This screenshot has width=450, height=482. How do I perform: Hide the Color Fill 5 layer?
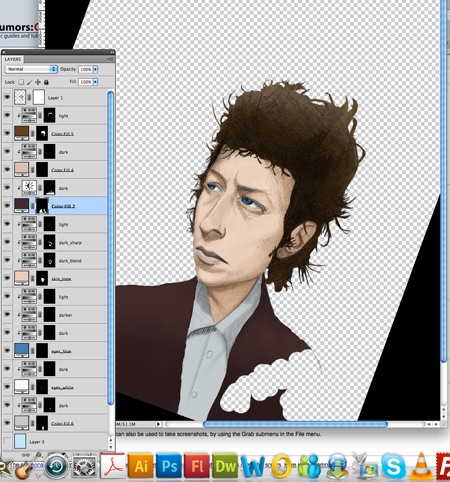7,133
